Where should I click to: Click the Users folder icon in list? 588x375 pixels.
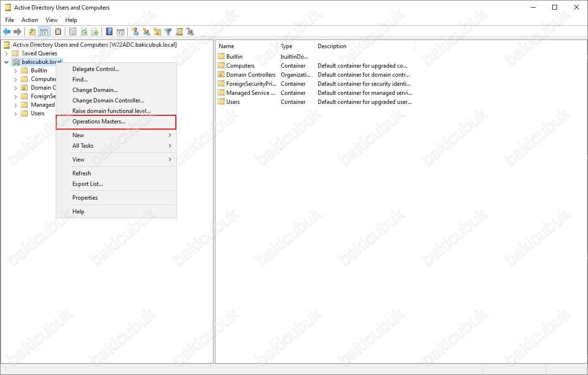coord(221,102)
